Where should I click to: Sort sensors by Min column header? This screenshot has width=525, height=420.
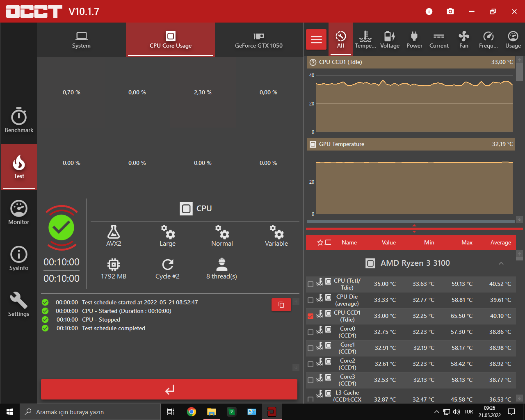429,242
